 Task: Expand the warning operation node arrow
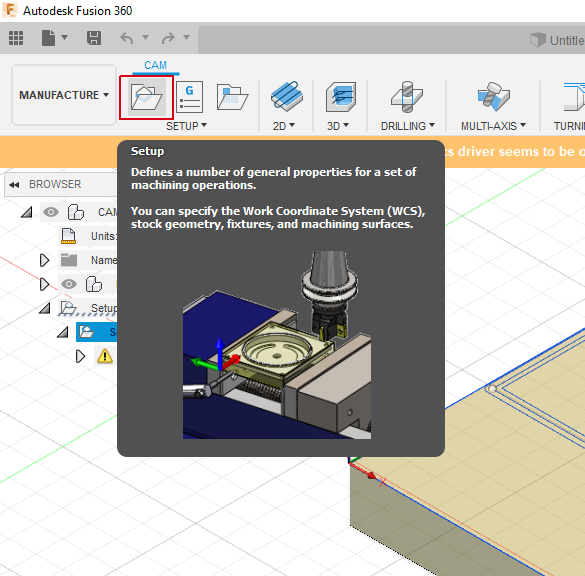[80, 356]
